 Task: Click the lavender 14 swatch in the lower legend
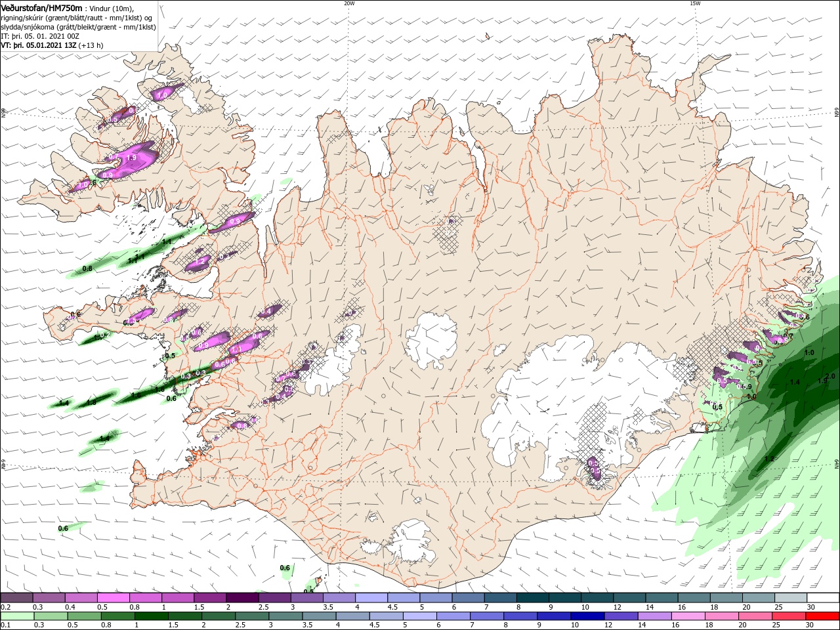pyautogui.click(x=655, y=616)
